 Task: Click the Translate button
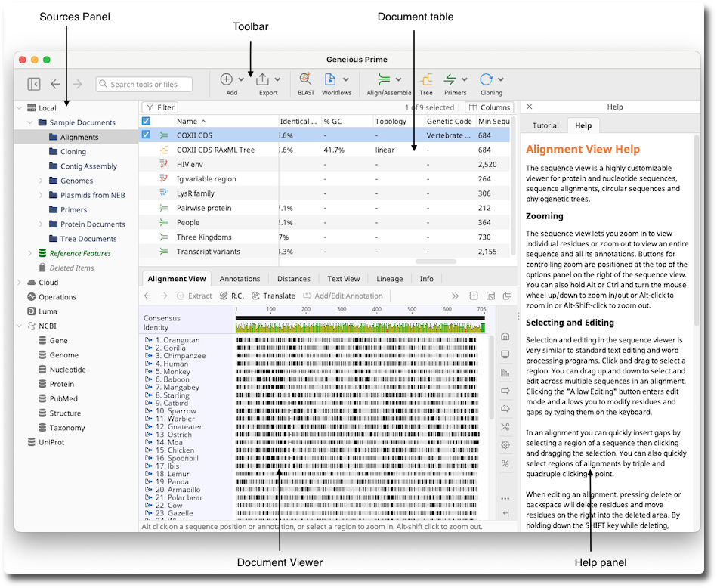pyautogui.click(x=274, y=296)
